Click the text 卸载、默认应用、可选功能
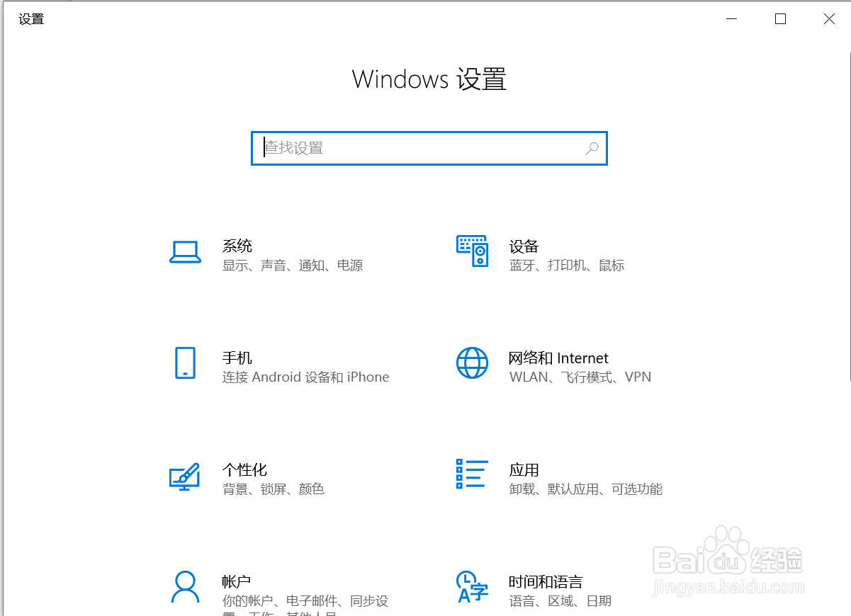Screen dimensions: 851x616 click(586, 489)
